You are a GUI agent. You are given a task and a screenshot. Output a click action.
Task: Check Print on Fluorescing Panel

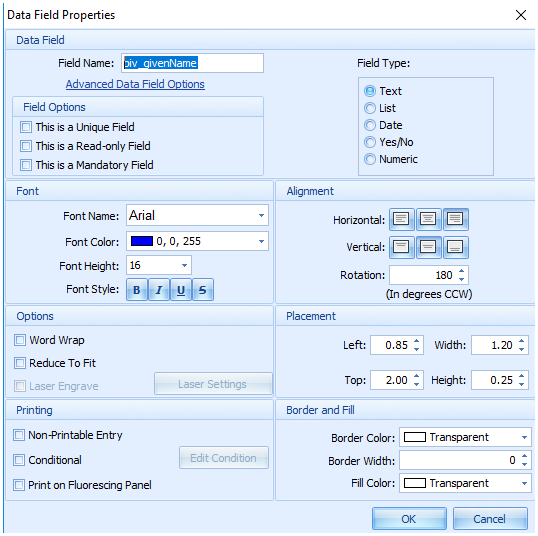click(x=19, y=485)
